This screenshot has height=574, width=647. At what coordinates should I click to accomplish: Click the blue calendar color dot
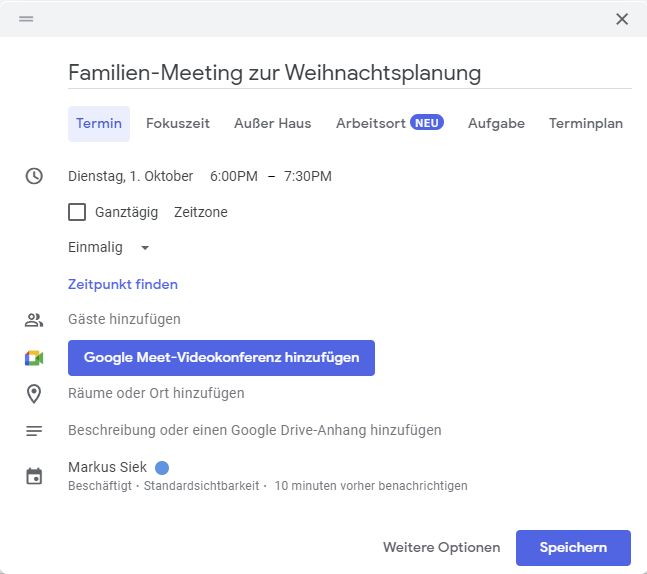pyautogui.click(x=162, y=468)
